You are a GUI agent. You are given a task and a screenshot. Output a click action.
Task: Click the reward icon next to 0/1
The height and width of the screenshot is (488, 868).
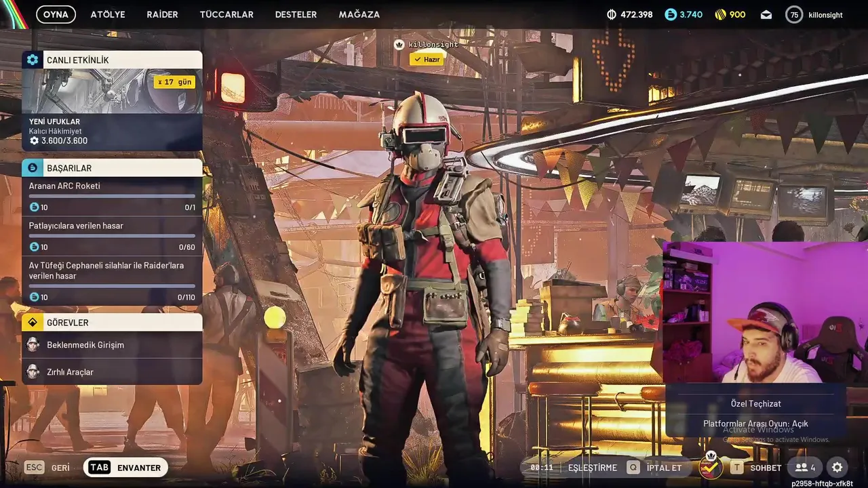coord(34,207)
